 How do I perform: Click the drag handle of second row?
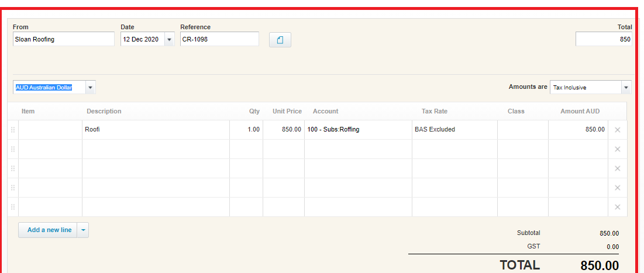point(13,149)
